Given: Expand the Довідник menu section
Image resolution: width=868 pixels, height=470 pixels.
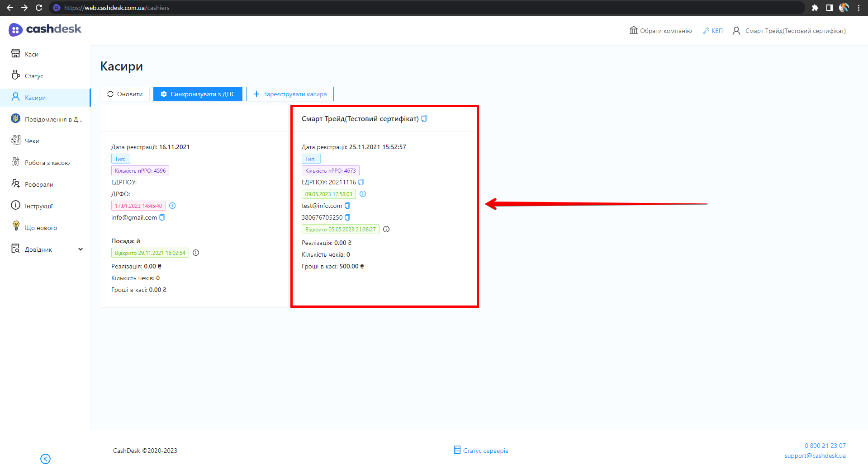Looking at the screenshot, I should pyautogui.click(x=81, y=249).
